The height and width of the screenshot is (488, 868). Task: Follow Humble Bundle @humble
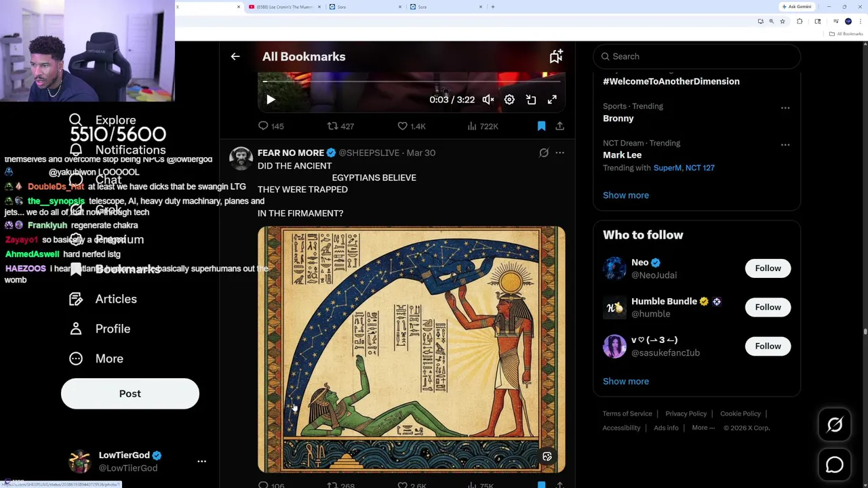(x=768, y=307)
